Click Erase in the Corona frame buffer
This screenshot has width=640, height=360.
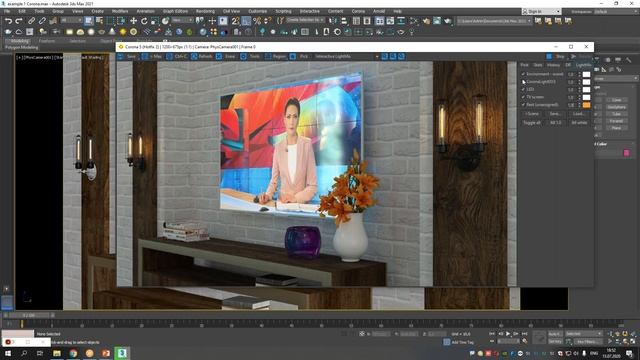pos(226,56)
